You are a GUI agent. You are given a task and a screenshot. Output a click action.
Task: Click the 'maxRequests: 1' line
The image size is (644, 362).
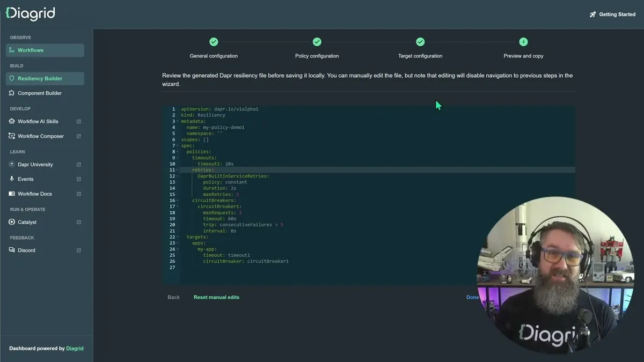(222, 213)
